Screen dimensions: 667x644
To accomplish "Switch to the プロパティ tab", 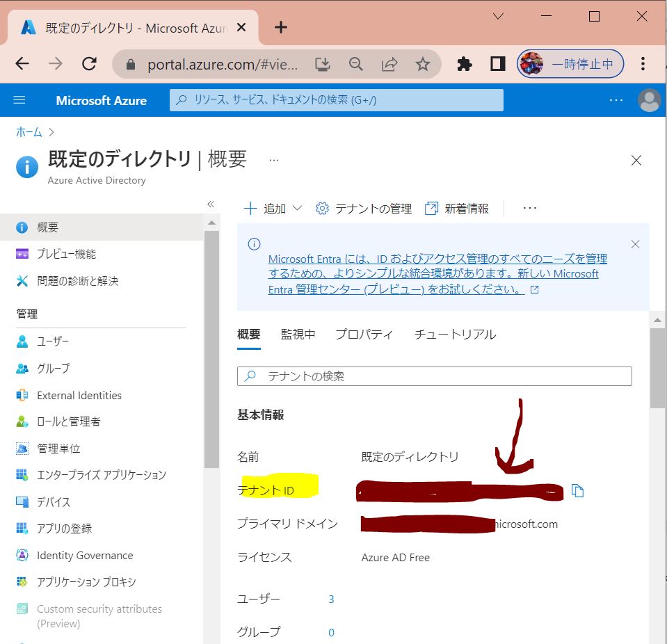I will tap(364, 335).
